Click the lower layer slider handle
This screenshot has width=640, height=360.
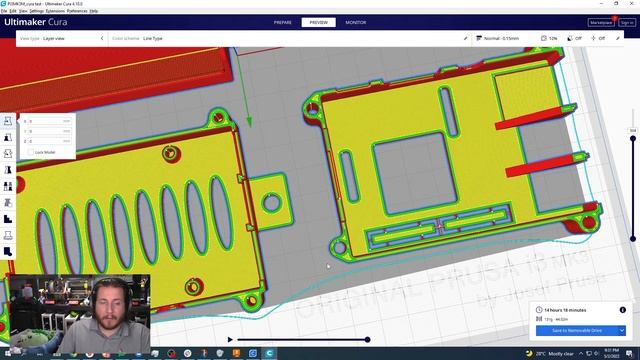tap(633, 239)
